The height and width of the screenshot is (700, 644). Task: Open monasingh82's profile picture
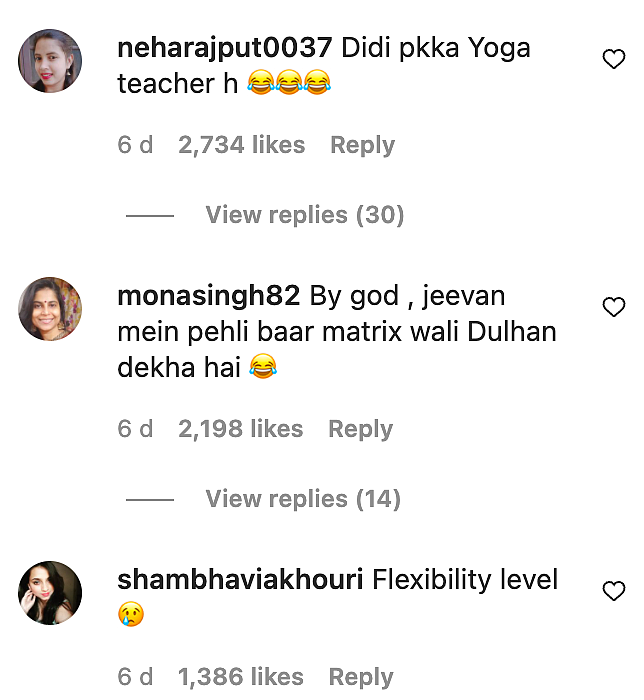pos(50,309)
